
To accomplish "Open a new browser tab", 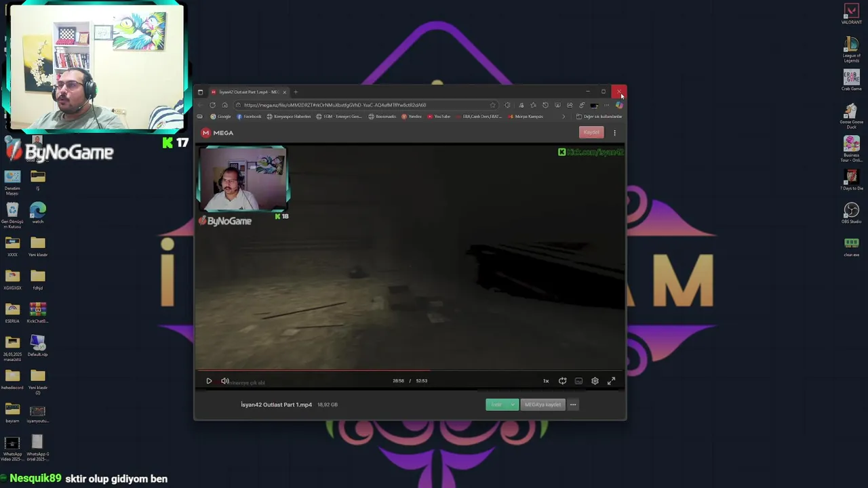I will point(296,91).
